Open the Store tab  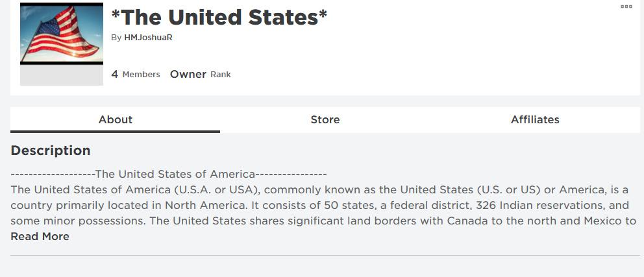tap(325, 119)
